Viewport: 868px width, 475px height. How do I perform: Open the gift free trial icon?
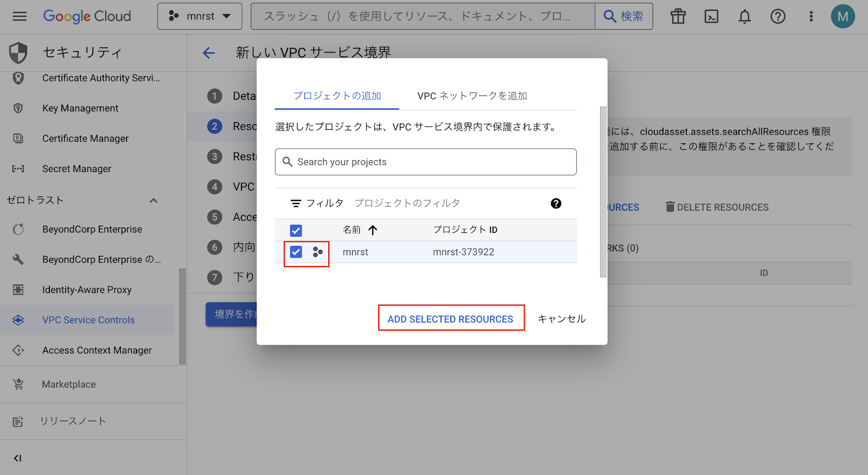(678, 16)
